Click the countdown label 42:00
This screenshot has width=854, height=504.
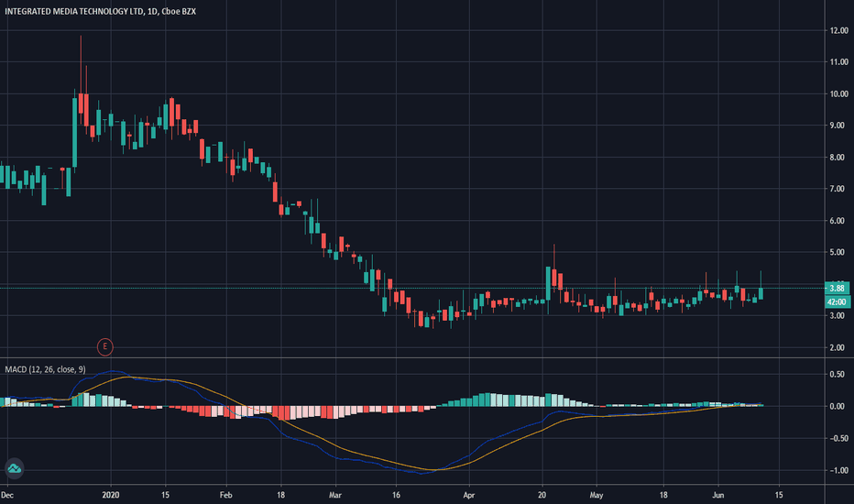point(837,301)
